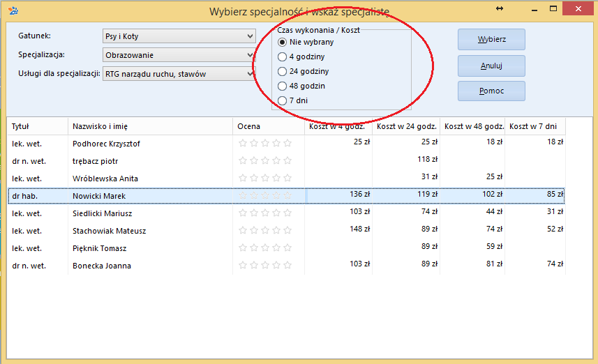Click the star rating for Podhorec Krzysztof

(265, 144)
